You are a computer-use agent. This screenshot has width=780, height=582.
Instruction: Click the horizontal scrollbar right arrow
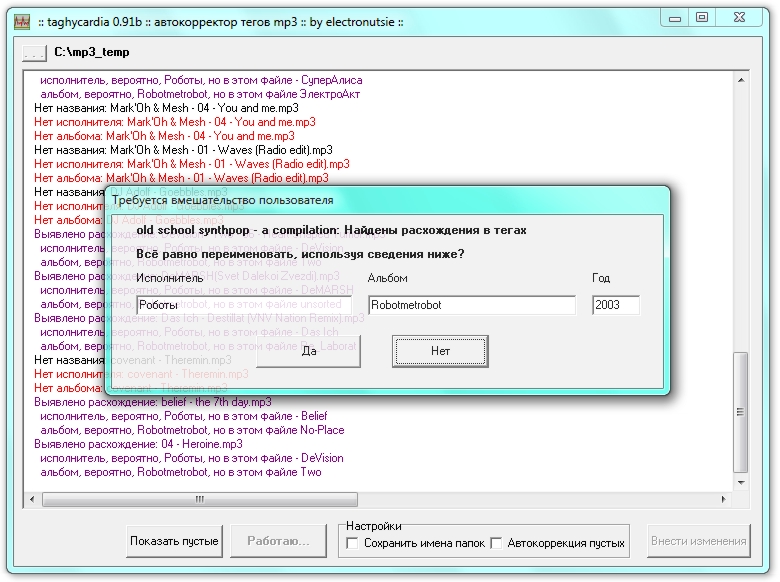coord(723,499)
